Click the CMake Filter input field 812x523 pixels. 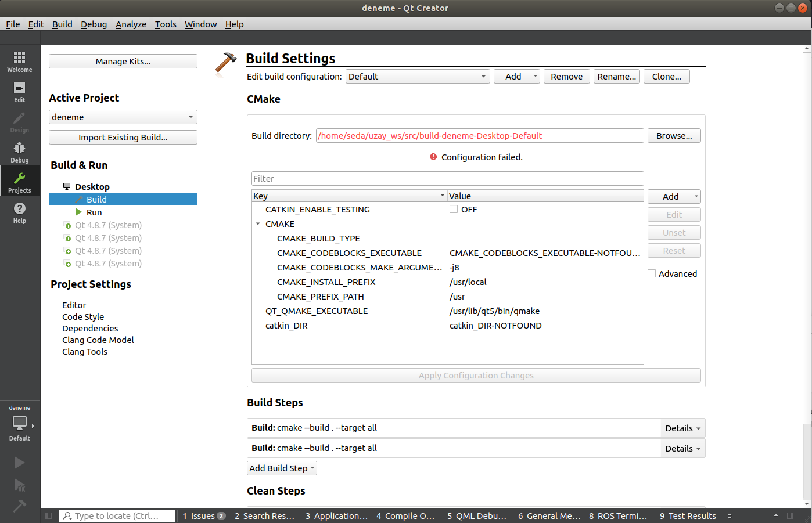(x=447, y=179)
